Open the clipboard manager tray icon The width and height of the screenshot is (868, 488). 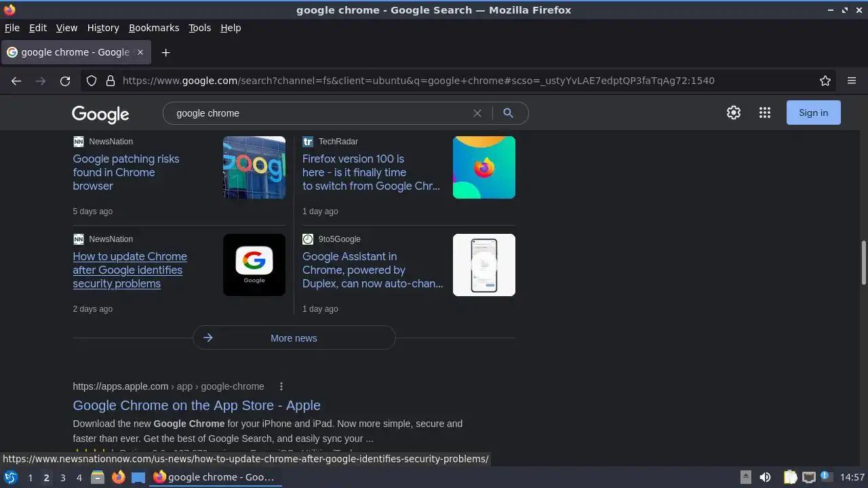point(791,477)
